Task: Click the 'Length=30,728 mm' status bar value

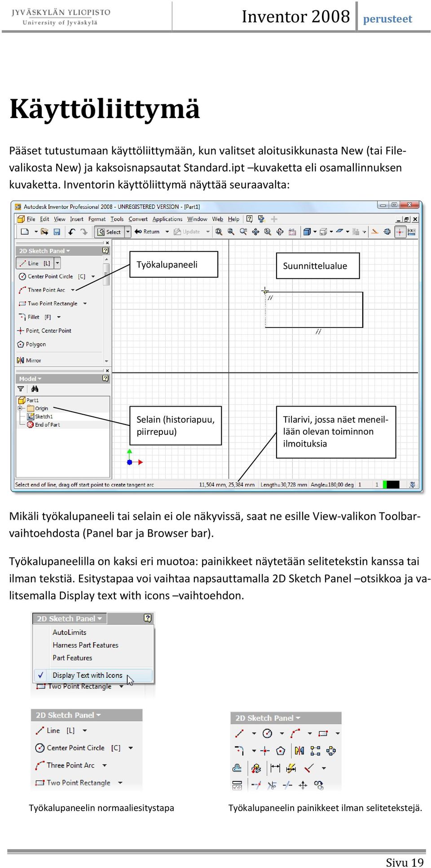Action: click(x=284, y=485)
